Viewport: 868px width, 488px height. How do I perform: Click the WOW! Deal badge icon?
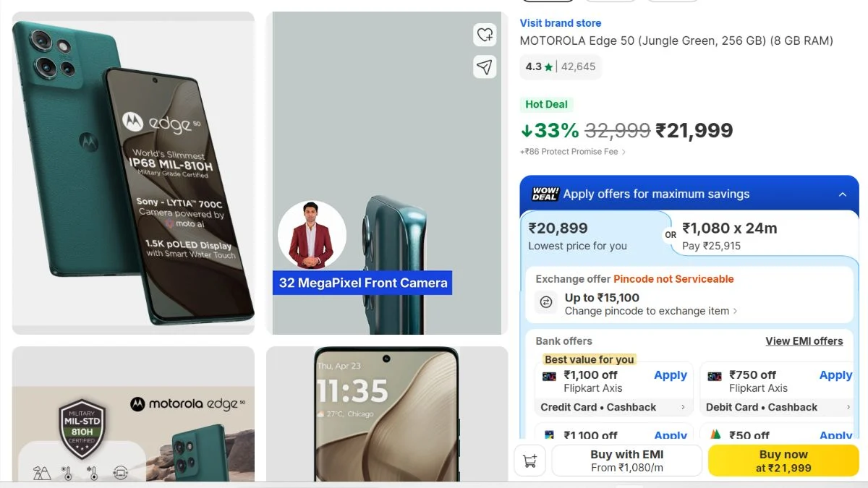click(x=545, y=194)
